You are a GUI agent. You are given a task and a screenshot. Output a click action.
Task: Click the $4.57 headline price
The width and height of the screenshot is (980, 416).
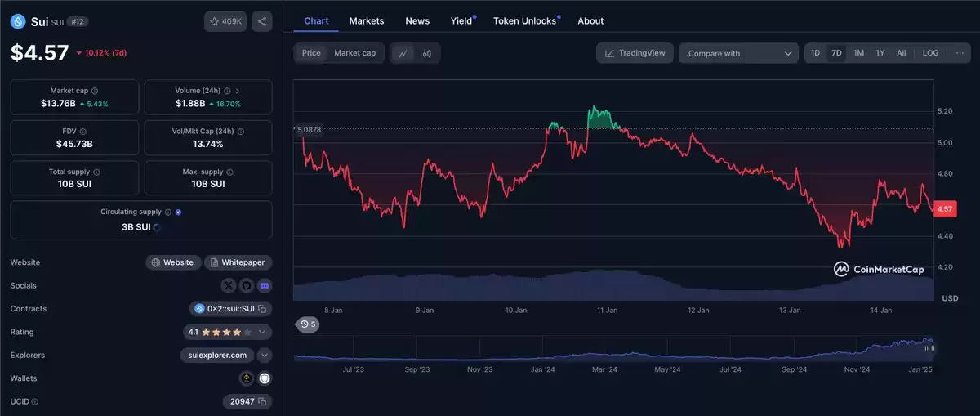39,52
